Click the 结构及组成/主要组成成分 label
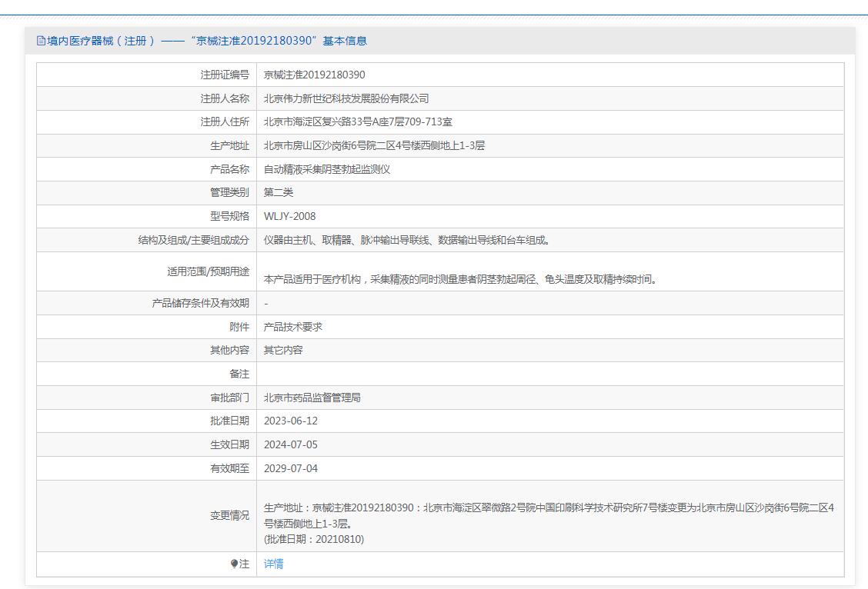Viewport: 868px width, 589px height. (194, 240)
